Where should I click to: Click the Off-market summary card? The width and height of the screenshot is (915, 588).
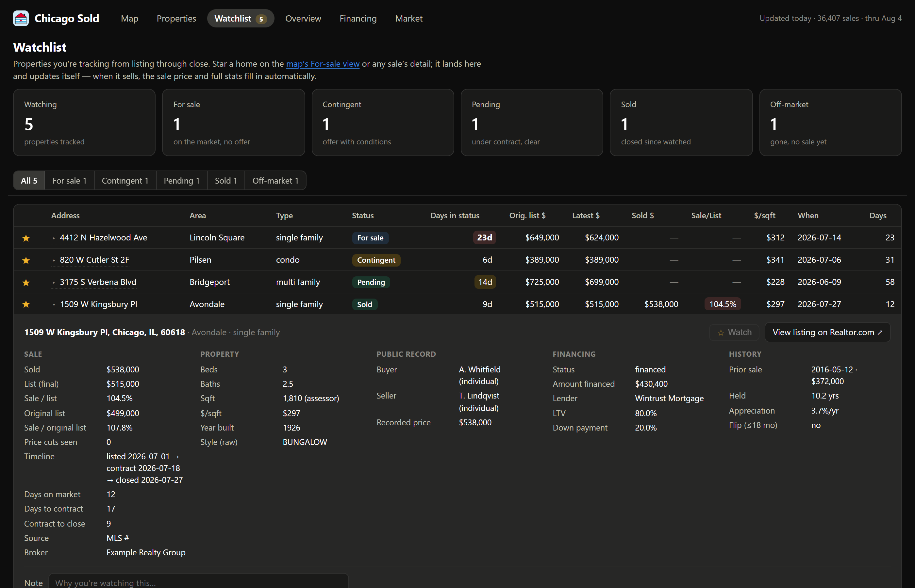pos(830,122)
